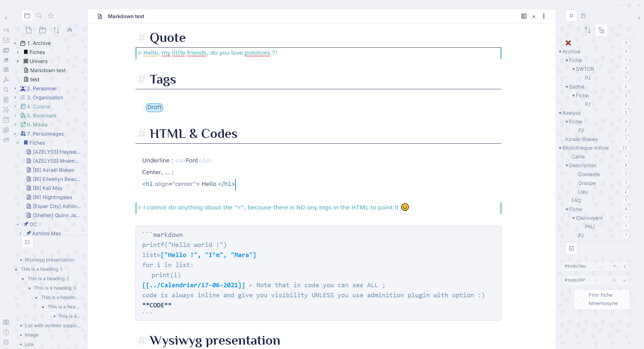
Task: Open the search tab in left sidebar
Action: [x=39, y=16]
